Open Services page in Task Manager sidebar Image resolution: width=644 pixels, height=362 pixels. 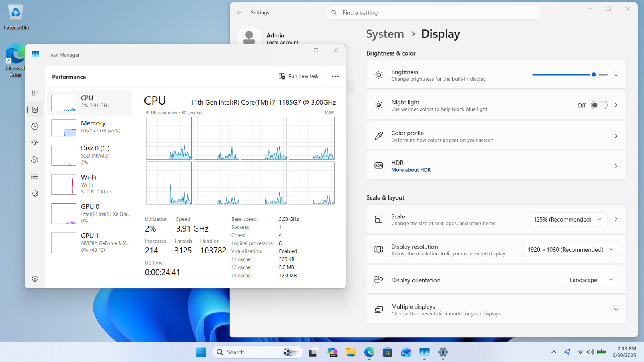(x=35, y=193)
